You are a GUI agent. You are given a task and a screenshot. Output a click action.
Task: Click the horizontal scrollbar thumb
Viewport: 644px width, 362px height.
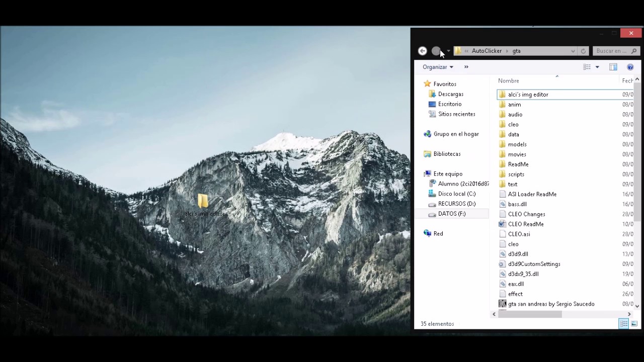[530, 314]
